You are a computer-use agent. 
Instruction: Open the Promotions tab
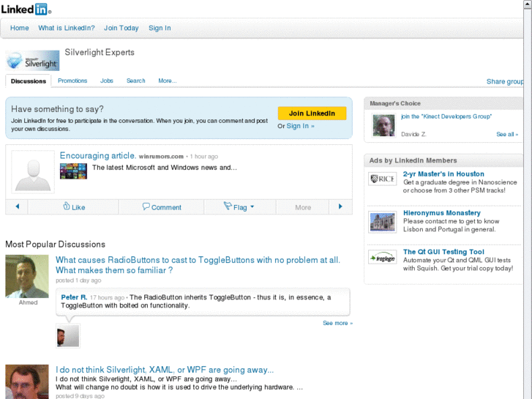click(x=72, y=81)
